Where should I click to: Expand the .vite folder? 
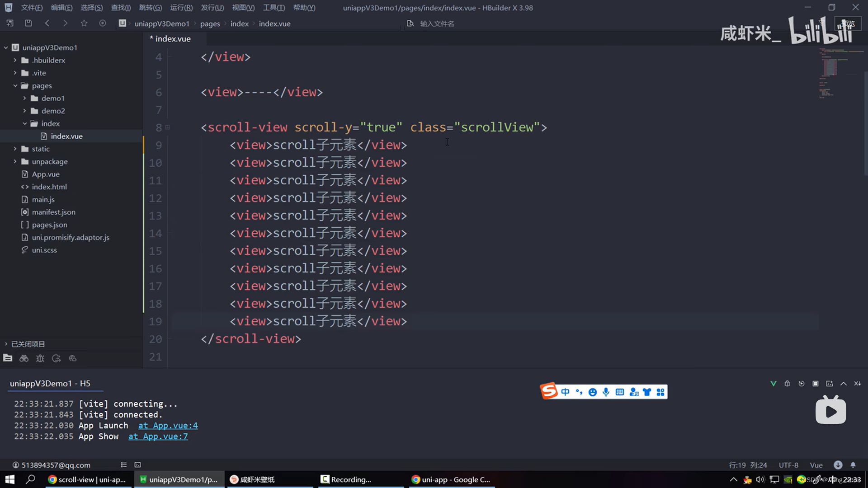(x=15, y=73)
